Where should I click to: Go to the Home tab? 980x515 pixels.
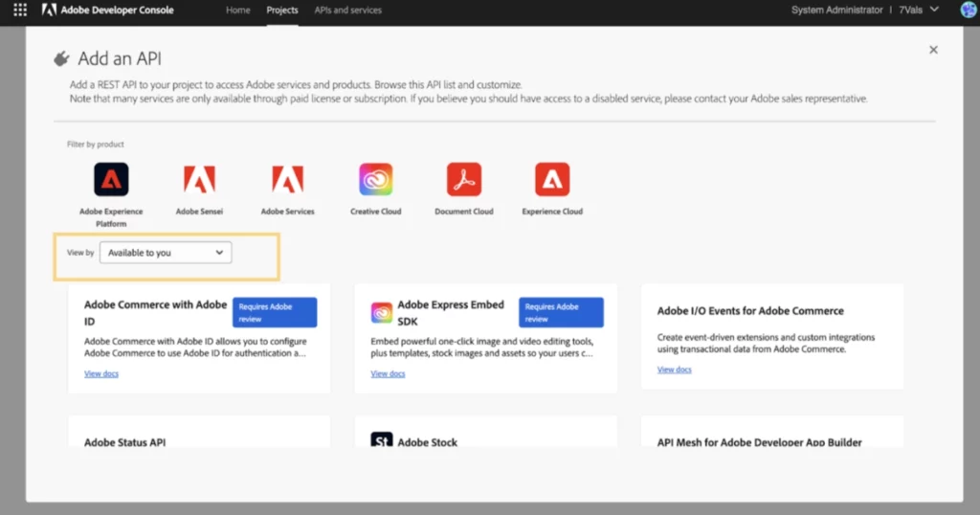(238, 10)
